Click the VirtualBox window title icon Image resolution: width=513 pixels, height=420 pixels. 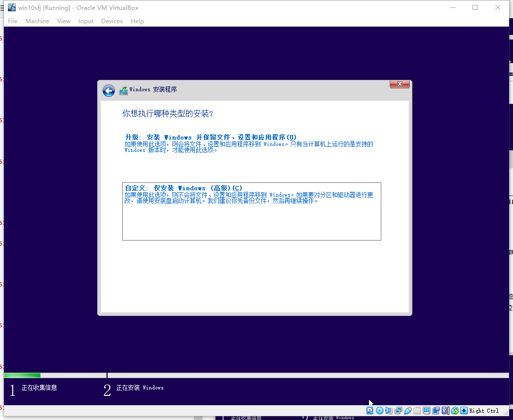[12, 7]
